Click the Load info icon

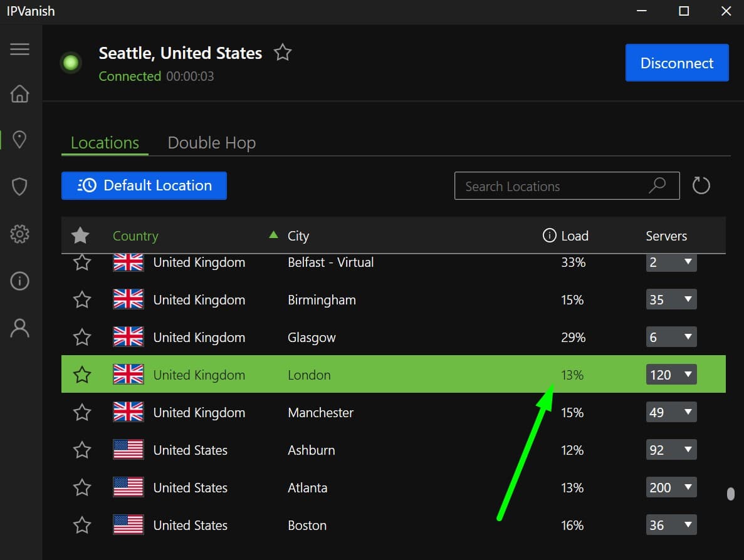tap(549, 235)
